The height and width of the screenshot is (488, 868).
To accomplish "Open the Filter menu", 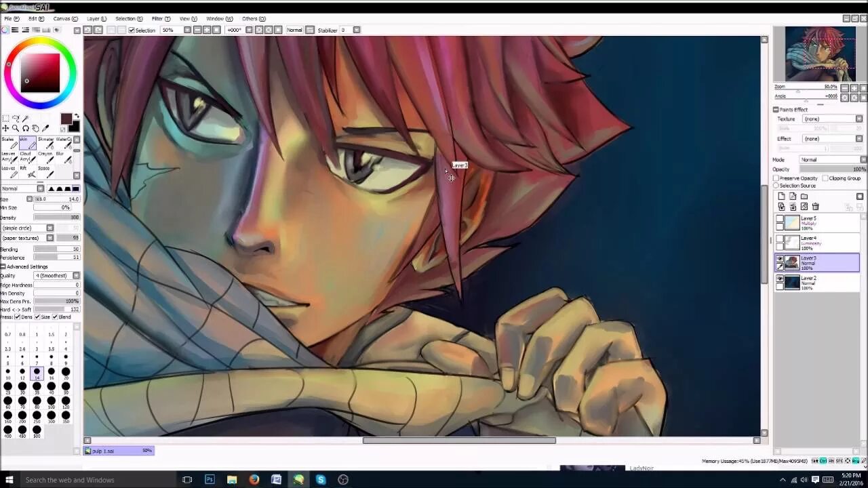I will [x=161, y=19].
